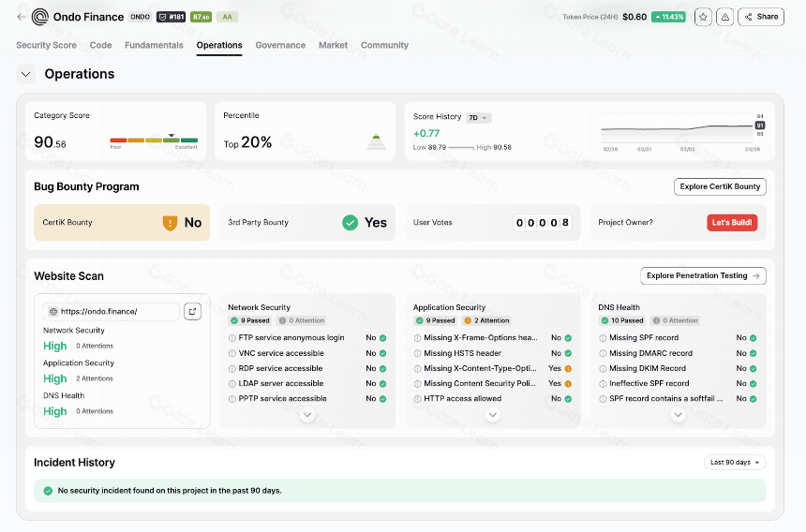The width and height of the screenshot is (806, 532).
Task: Click the Application Security 2 Attentions text
Action: [95, 378]
